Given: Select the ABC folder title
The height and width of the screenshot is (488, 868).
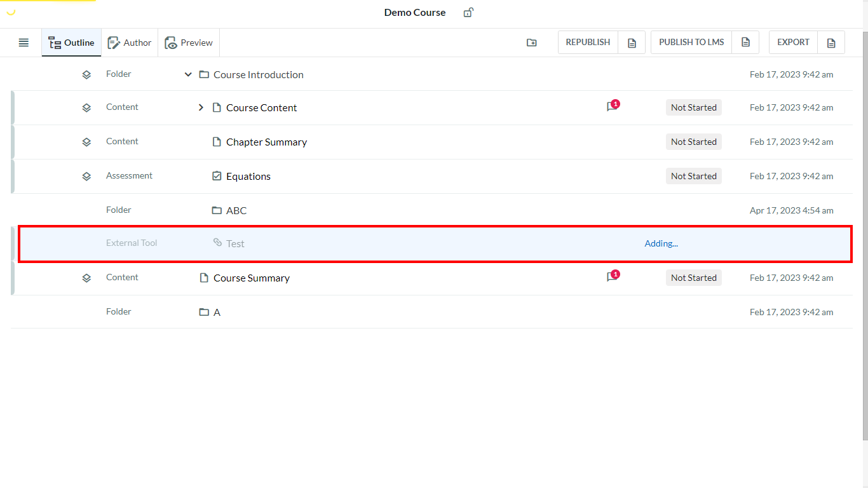Looking at the screenshot, I should click(236, 210).
